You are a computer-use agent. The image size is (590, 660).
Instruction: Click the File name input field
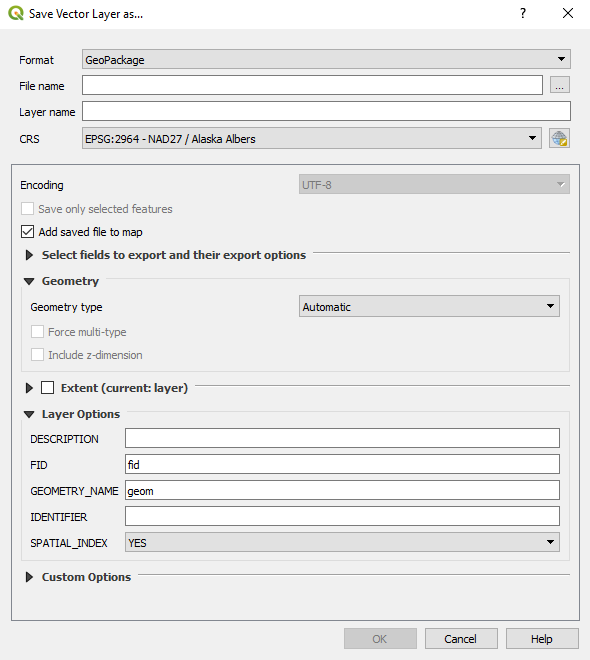(312, 85)
